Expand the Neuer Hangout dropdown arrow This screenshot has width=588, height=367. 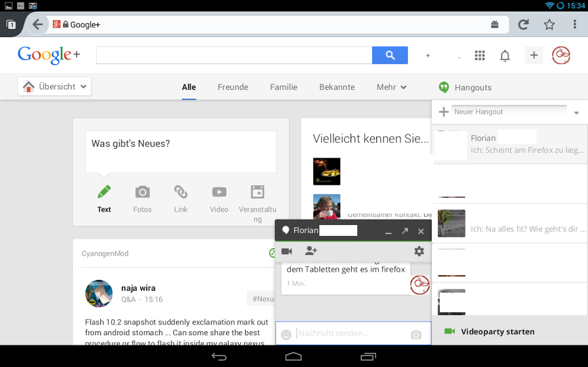pos(576,113)
